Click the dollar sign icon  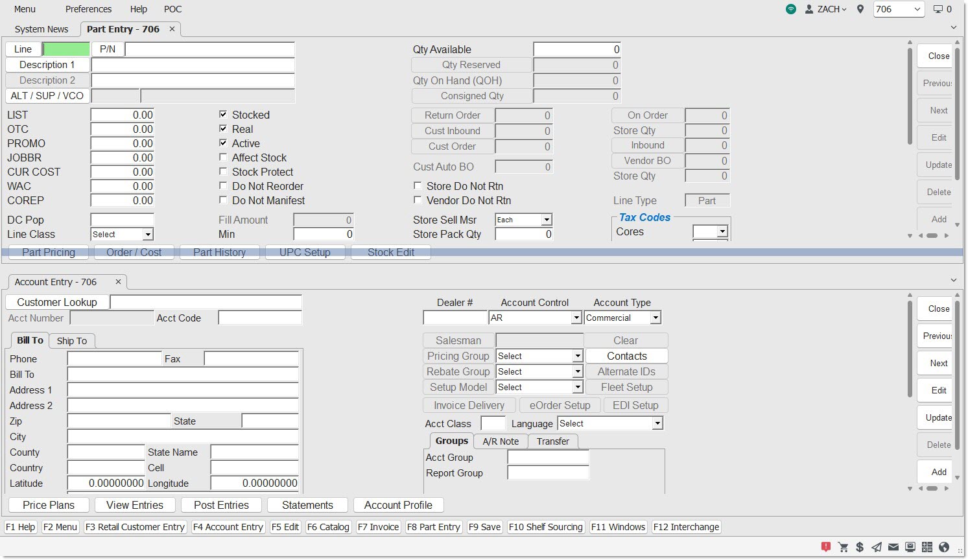[860, 547]
